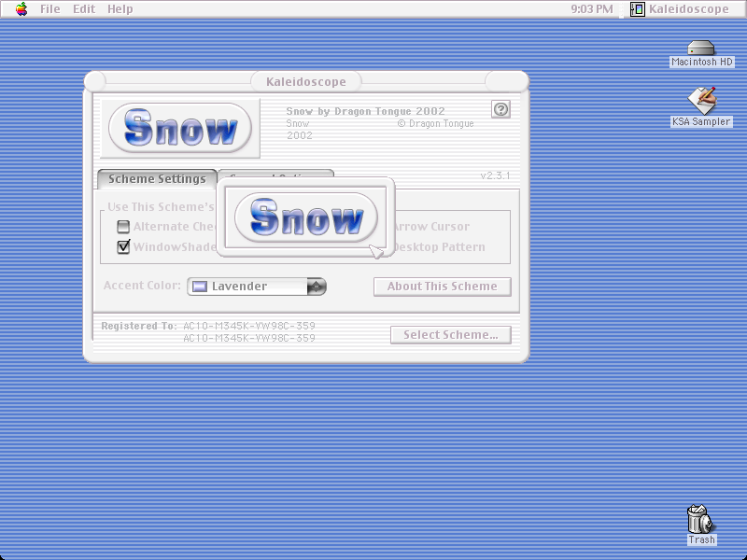
Task: Open the Help menu
Action: point(120,9)
